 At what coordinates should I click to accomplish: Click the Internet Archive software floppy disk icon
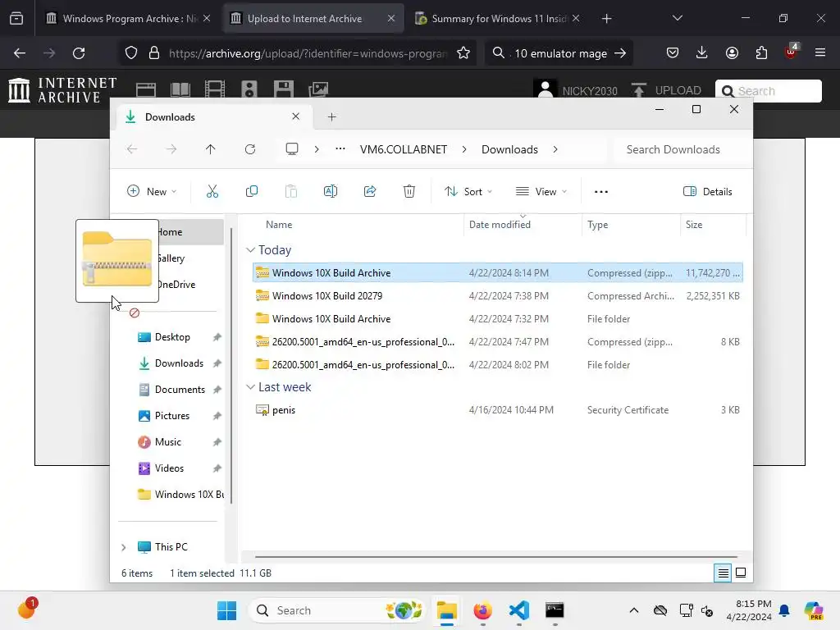283,89
